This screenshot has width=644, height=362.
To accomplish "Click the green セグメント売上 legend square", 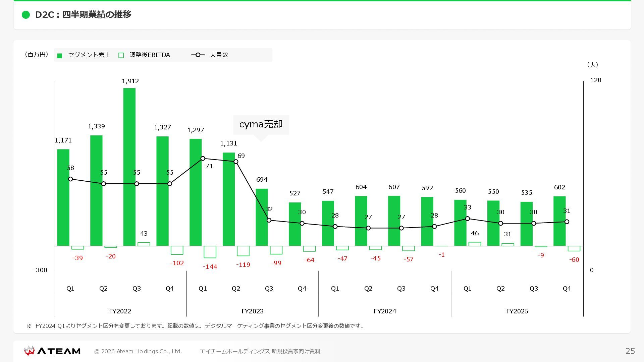I will coord(60,56).
